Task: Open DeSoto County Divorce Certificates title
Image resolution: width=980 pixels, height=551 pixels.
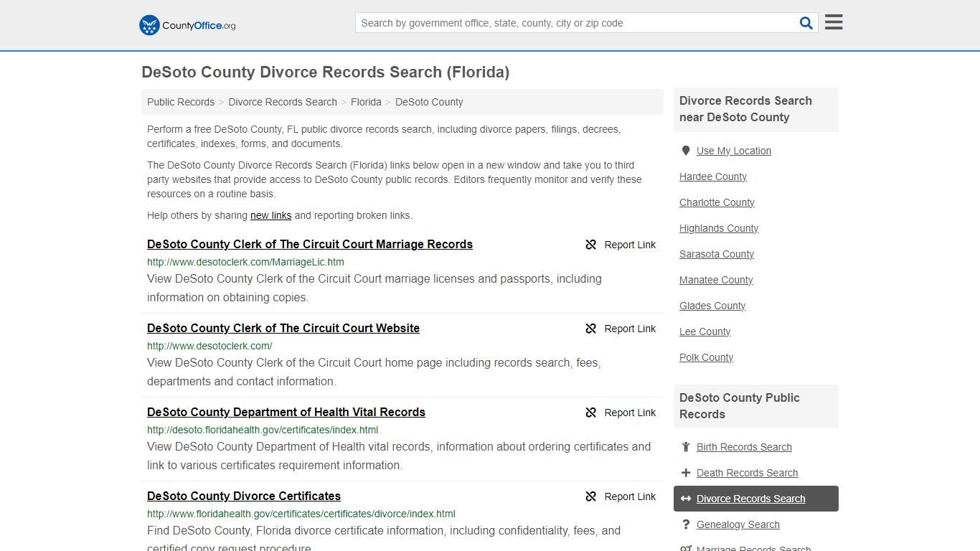Action: click(244, 496)
